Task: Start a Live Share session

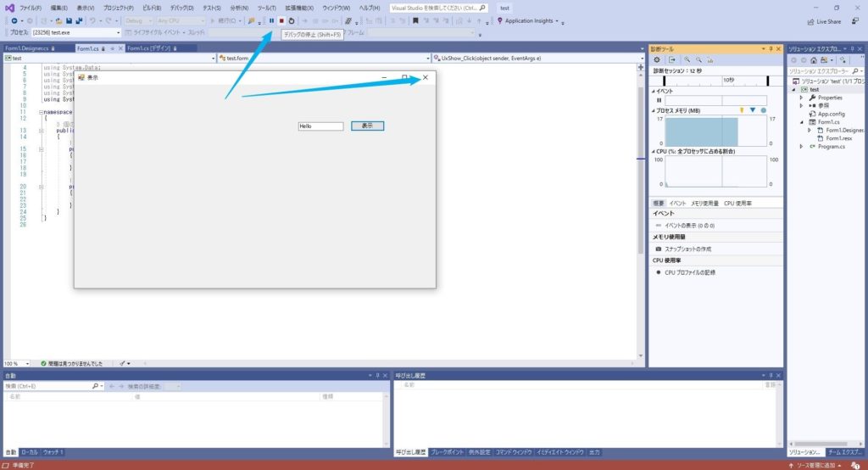Action: click(824, 21)
